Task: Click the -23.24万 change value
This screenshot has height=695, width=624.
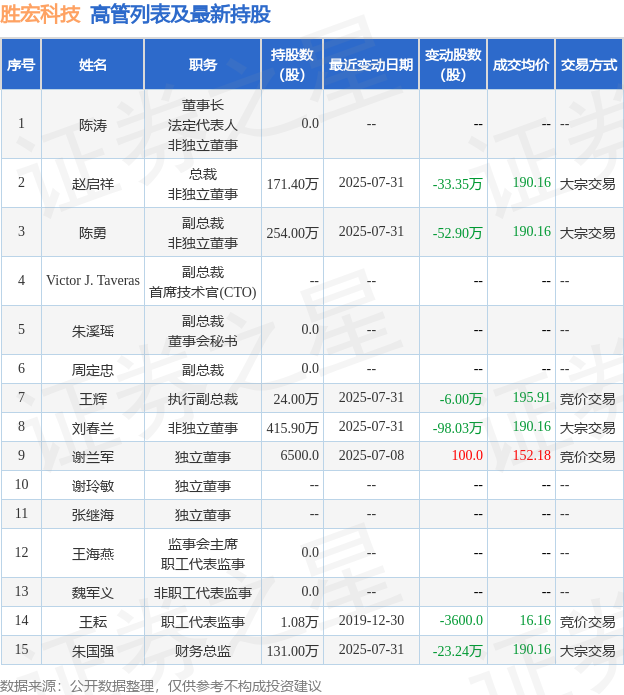Action: (x=457, y=651)
